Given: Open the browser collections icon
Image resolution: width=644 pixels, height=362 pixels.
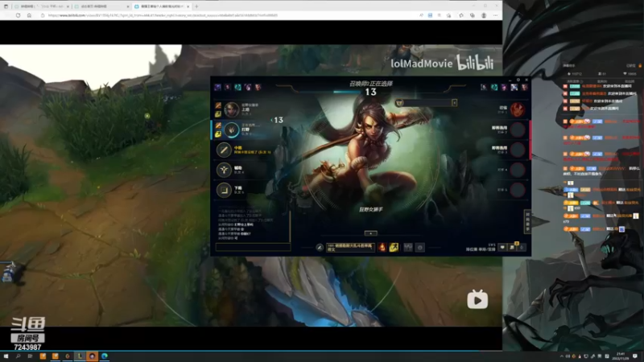Looking at the screenshot, I should click(x=473, y=15).
